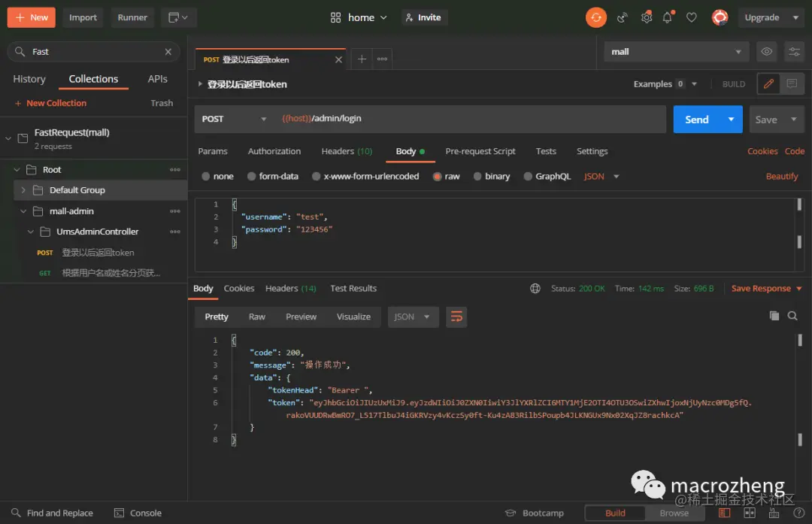Switch to Build mode in status bar
This screenshot has height=524, width=812.
tap(615, 513)
